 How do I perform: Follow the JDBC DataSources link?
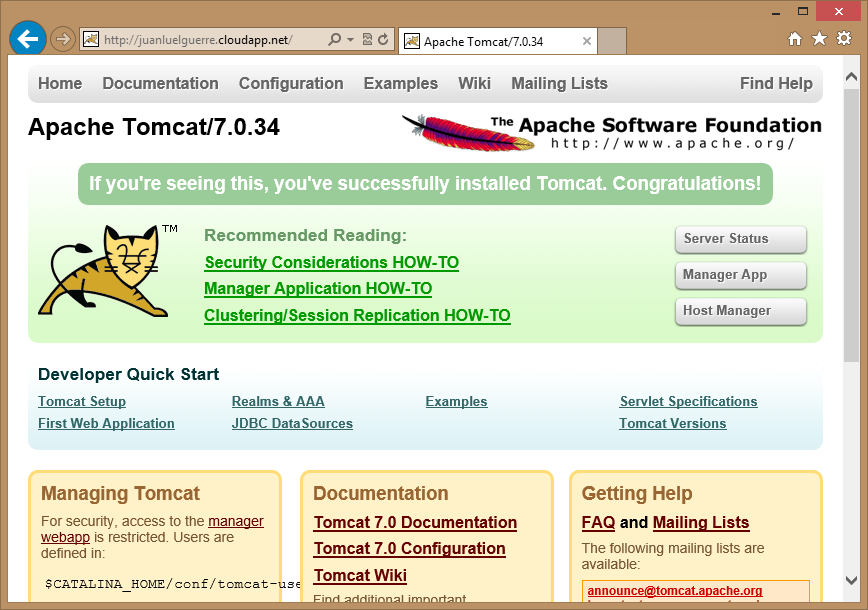click(x=292, y=424)
